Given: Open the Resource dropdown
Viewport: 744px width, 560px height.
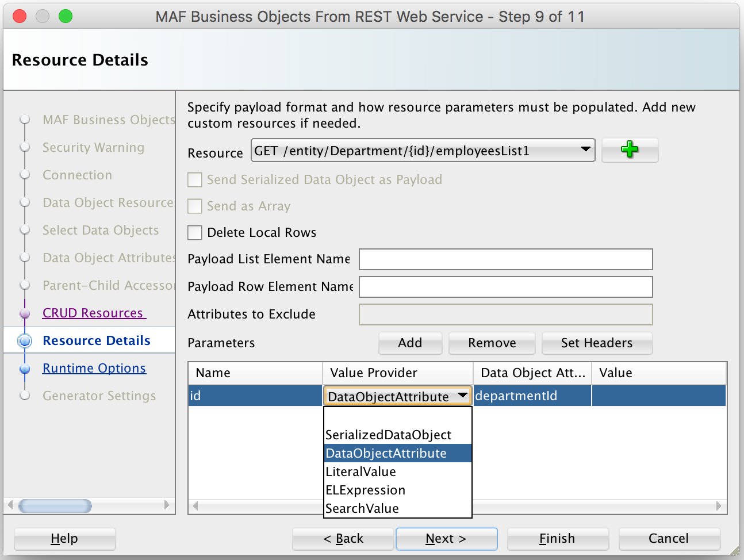Looking at the screenshot, I should [x=423, y=151].
